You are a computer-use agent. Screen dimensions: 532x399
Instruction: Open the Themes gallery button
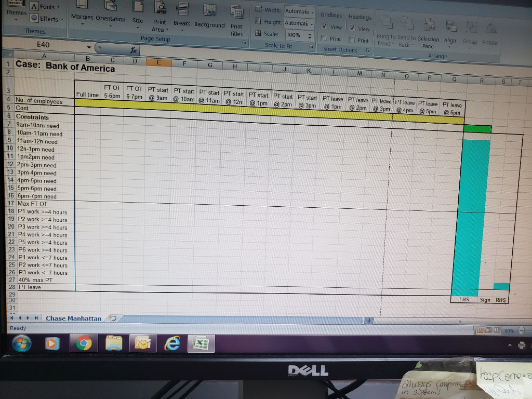click(16, 12)
